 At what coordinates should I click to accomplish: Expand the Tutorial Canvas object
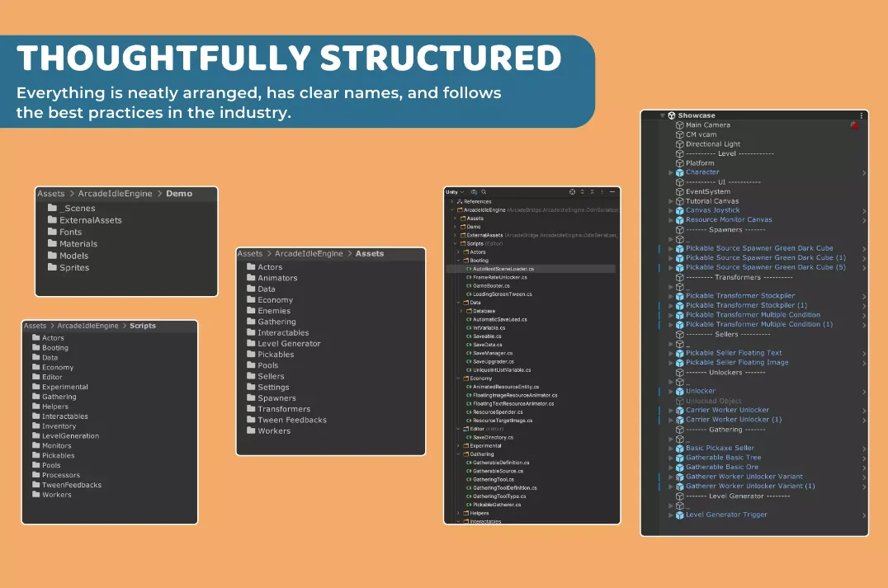(x=670, y=201)
